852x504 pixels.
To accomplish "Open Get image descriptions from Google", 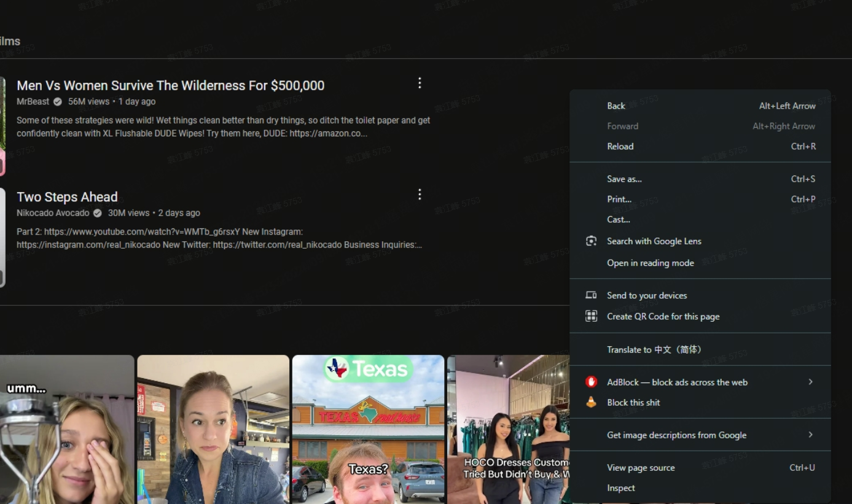I will coord(700,435).
